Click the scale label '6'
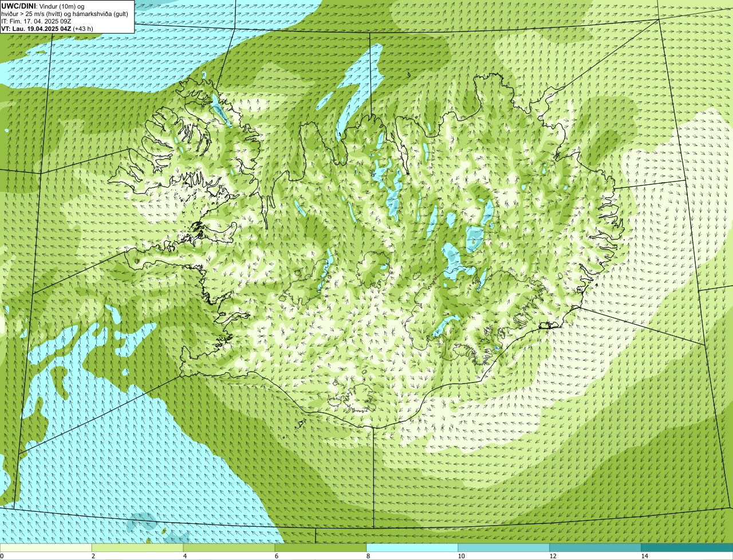The width and height of the screenshot is (733, 560). tap(276, 556)
